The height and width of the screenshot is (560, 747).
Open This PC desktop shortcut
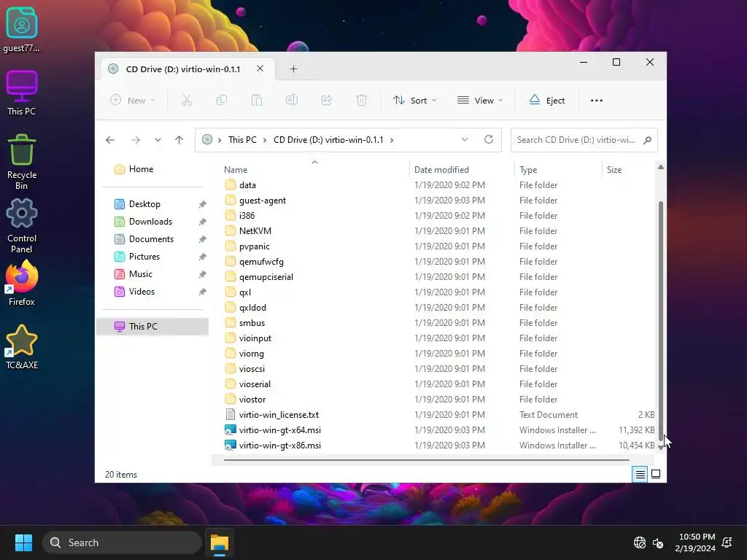pos(21,93)
